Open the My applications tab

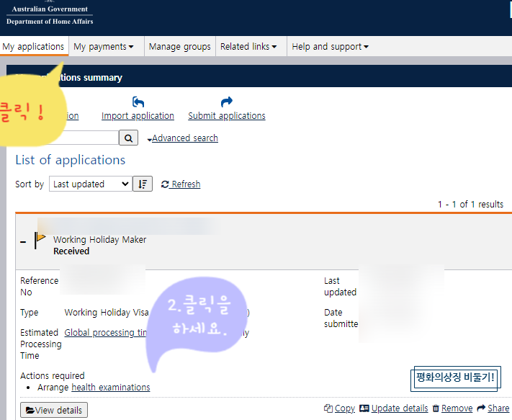(x=33, y=46)
